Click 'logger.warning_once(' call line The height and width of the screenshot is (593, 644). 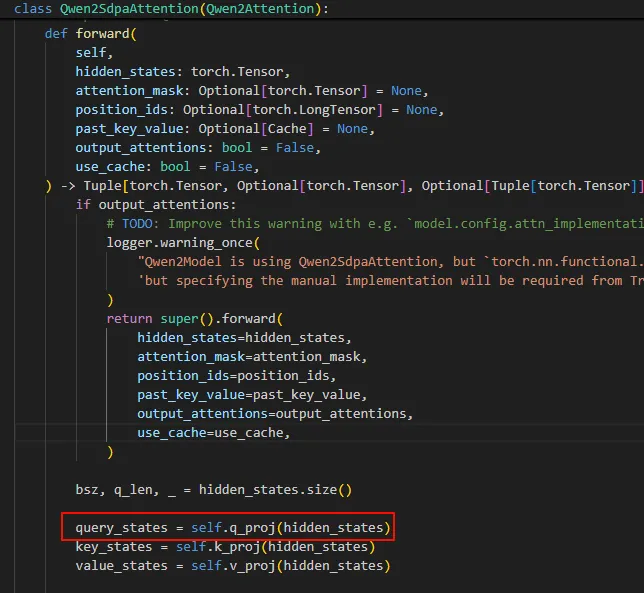tap(183, 243)
